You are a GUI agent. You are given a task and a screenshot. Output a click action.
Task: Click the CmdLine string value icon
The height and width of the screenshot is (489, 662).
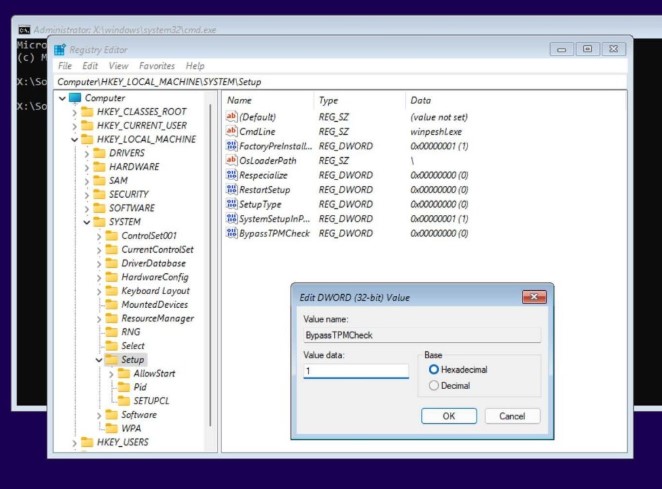231,131
